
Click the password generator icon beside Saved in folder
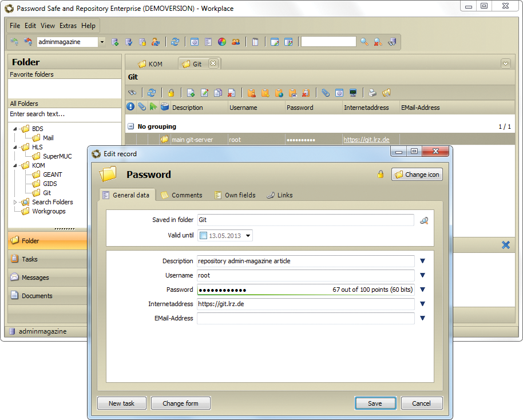(424, 220)
